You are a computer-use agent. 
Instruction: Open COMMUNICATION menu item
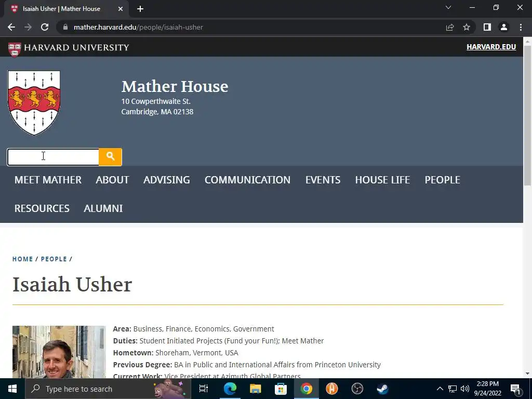pyautogui.click(x=247, y=180)
